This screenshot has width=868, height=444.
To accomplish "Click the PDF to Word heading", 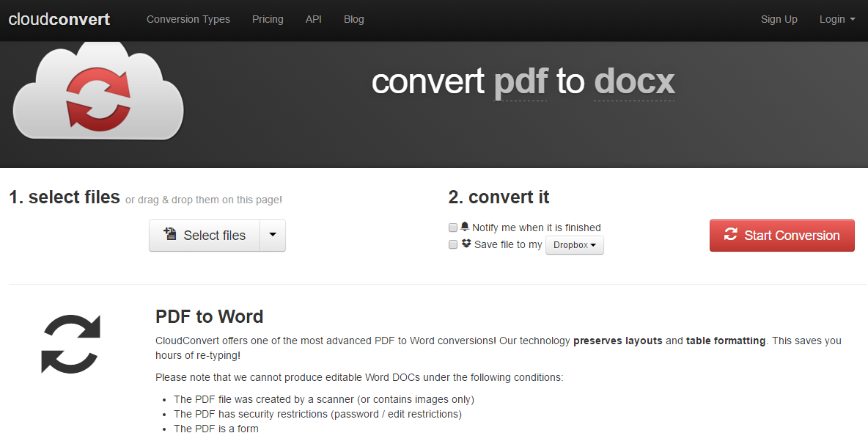I will [x=209, y=316].
